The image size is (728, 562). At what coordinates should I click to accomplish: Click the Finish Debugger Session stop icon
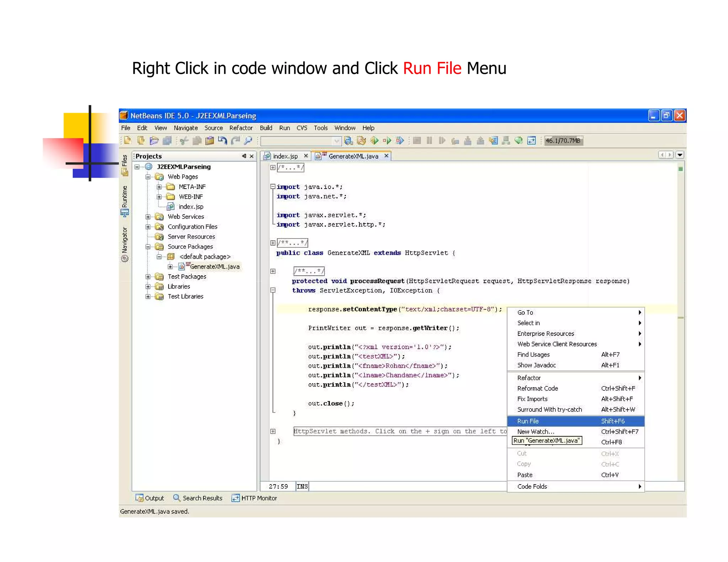click(x=417, y=141)
